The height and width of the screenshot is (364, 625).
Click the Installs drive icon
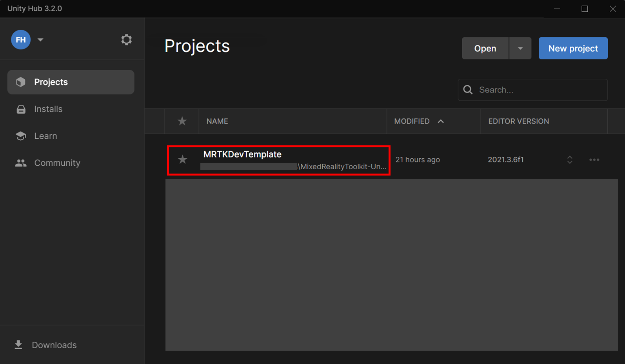click(x=21, y=109)
